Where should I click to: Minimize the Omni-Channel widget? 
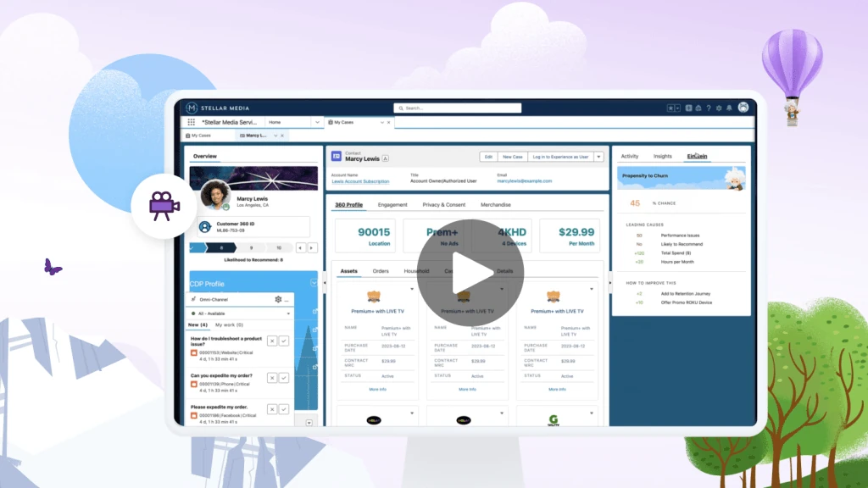pyautogui.click(x=287, y=299)
